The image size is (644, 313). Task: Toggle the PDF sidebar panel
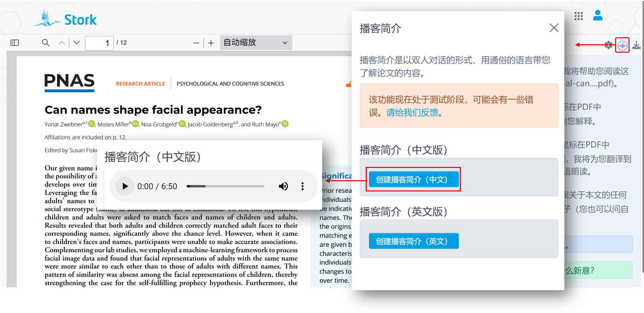[15, 43]
